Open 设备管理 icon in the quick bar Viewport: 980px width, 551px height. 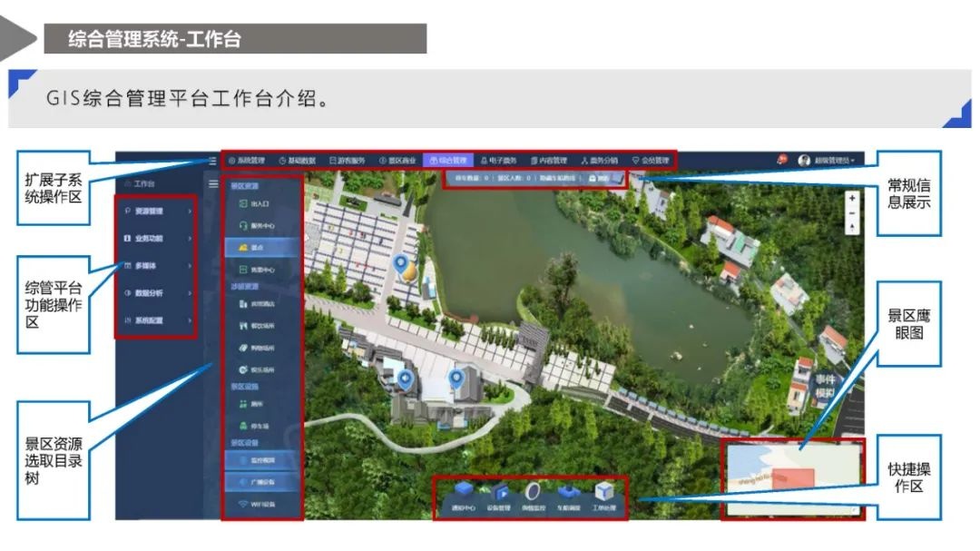point(499,492)
